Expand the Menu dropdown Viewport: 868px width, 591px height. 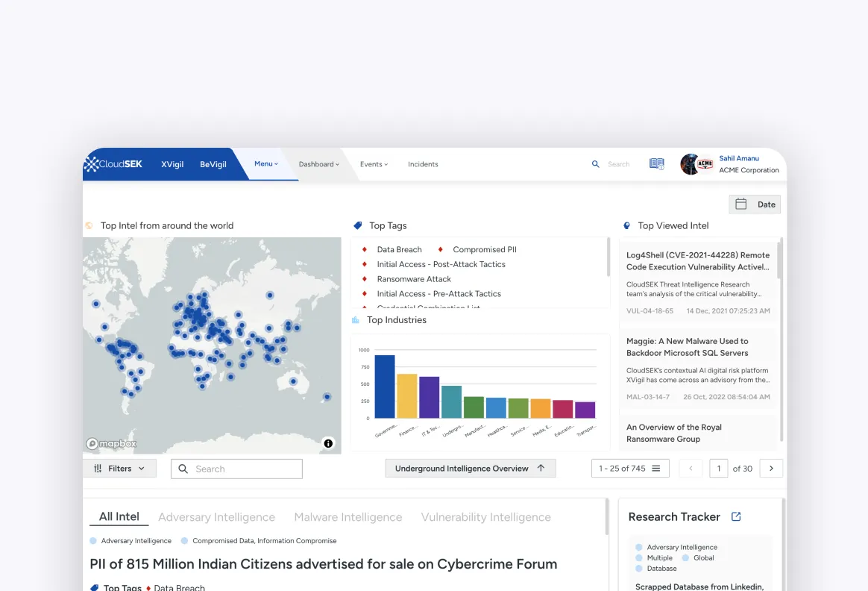266,164
